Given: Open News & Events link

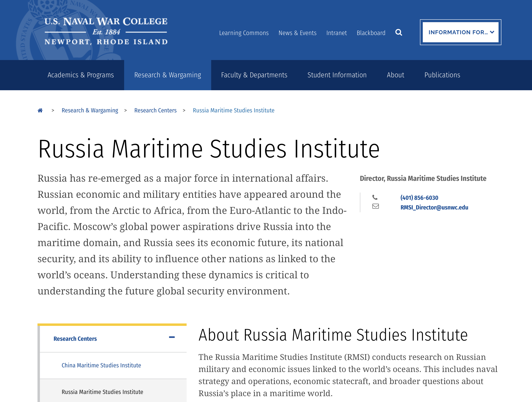Looking at the screenshot, I should coord(297,33).
